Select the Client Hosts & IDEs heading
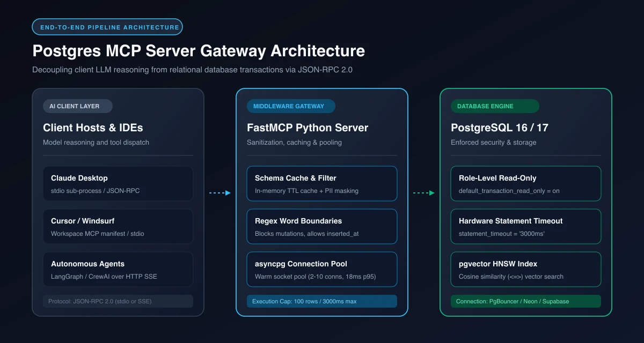The width and height of the screenshot is (644, 343). point(93,128)
